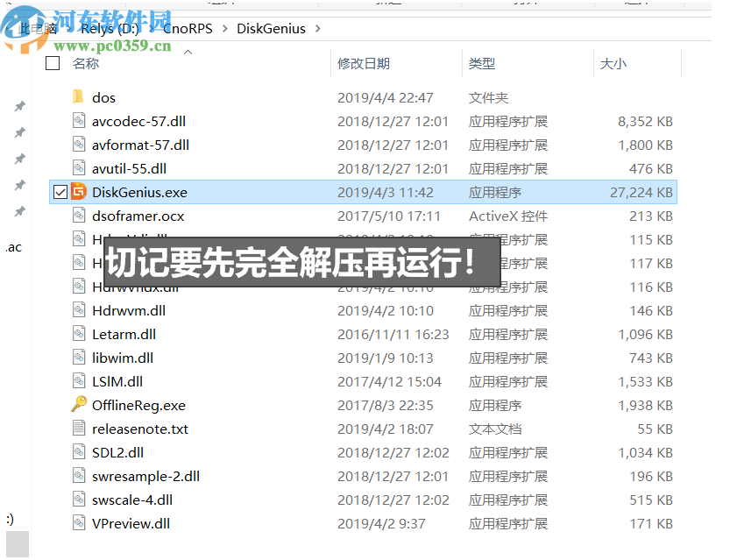
Task: Navigate to the Relys (D:) drive
Action: point(109,28)
